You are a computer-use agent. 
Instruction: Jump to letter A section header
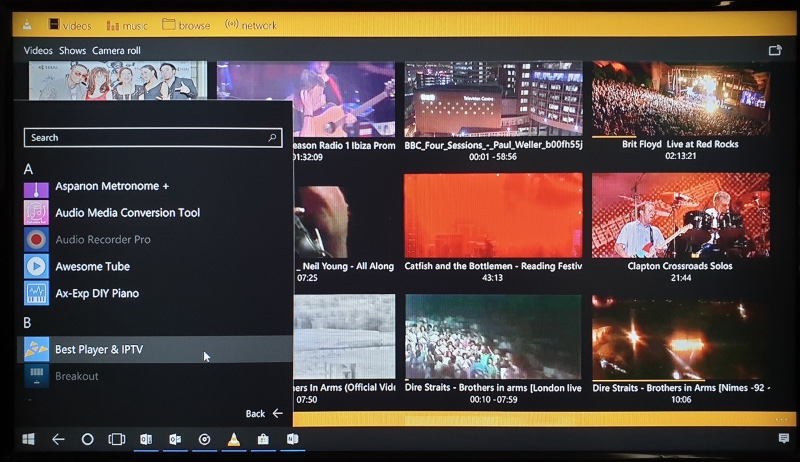coord(28,169)
